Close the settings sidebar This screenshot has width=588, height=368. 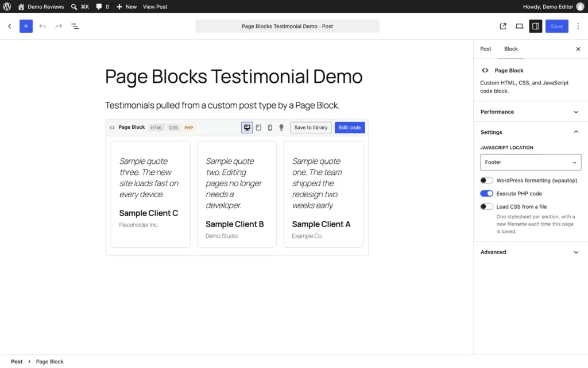click(x=578, y=49)
